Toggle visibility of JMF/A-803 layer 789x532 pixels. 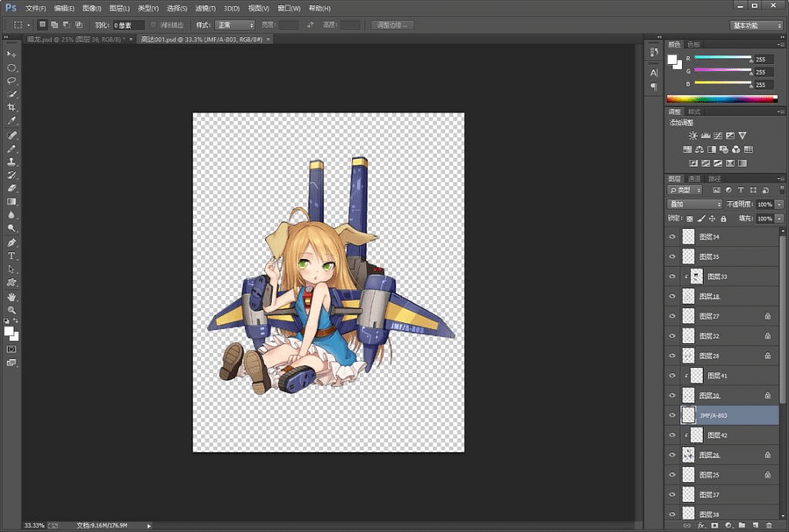point(672,415)
